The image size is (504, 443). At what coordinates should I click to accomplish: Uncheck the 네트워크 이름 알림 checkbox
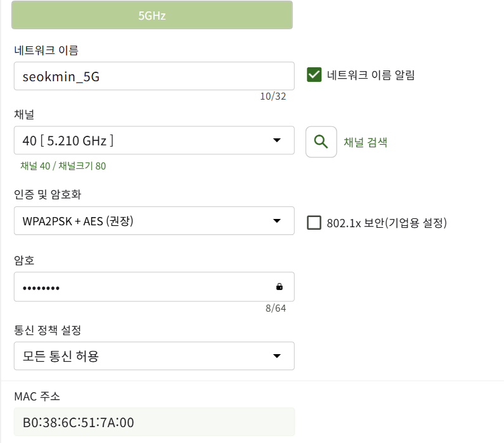click(x=314, y=75)
